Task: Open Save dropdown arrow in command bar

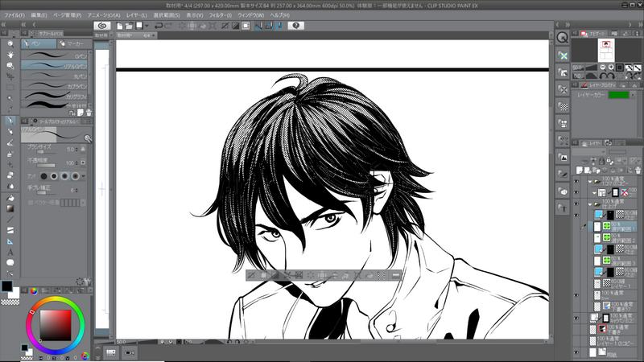Action: tap(147, 26)
